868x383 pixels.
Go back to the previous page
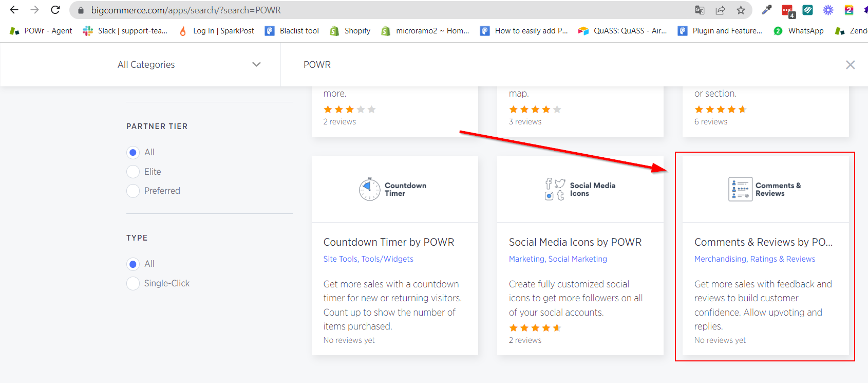[x=14, y=10]
